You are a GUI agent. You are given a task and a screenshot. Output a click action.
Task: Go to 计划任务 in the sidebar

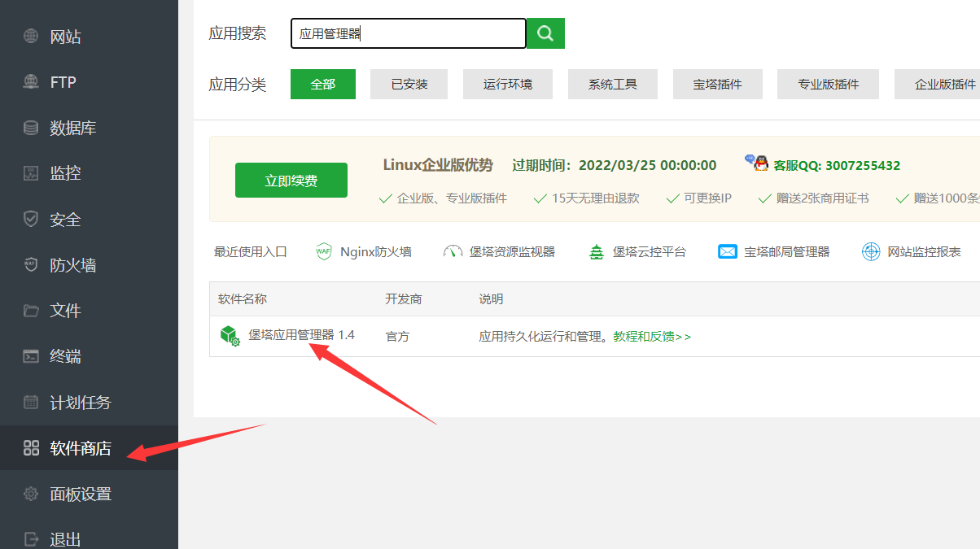89,402
